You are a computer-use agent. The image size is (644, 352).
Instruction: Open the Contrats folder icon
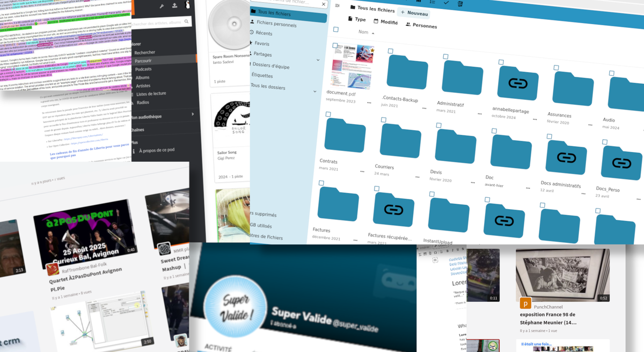pos(345,135)
